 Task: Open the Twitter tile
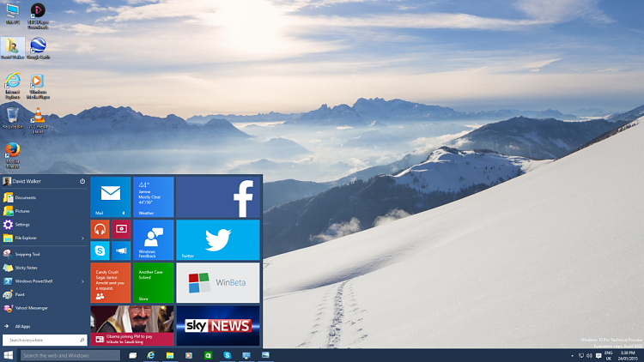(x=218, y=239)
